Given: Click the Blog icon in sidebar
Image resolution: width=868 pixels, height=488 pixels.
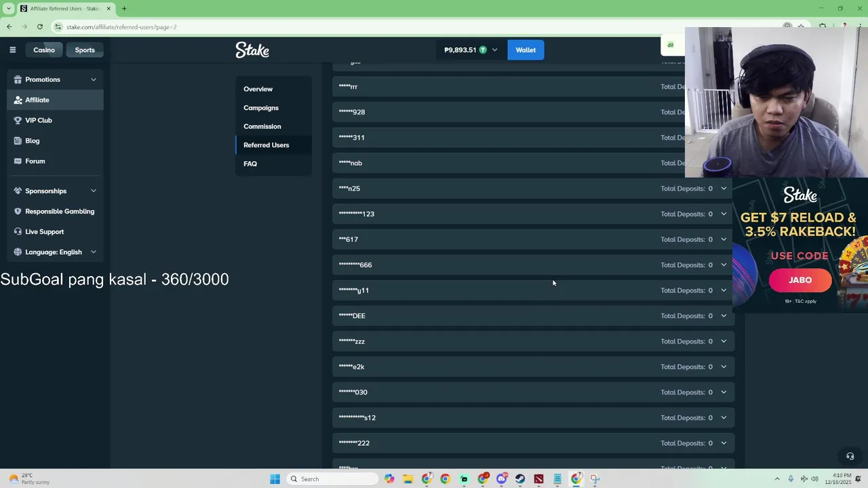Looking at the screenshot, I should click(x=18, y=140).
